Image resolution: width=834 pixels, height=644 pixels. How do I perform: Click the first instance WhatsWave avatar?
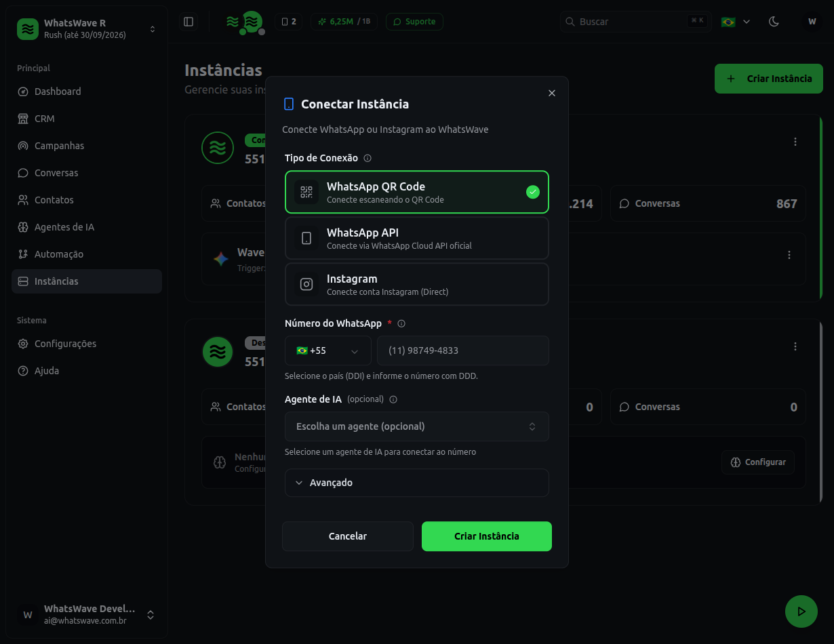click(x=218, y=148)
